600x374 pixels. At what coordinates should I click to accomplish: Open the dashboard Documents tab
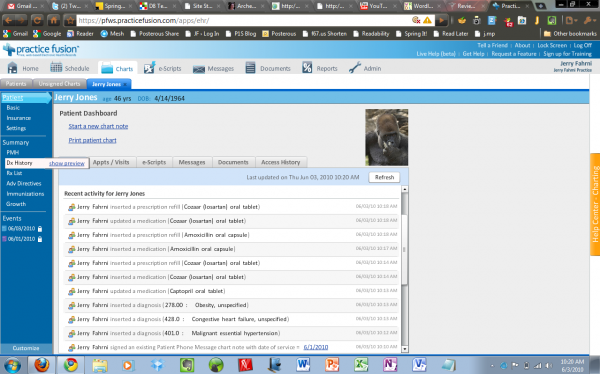click(233, 162)
